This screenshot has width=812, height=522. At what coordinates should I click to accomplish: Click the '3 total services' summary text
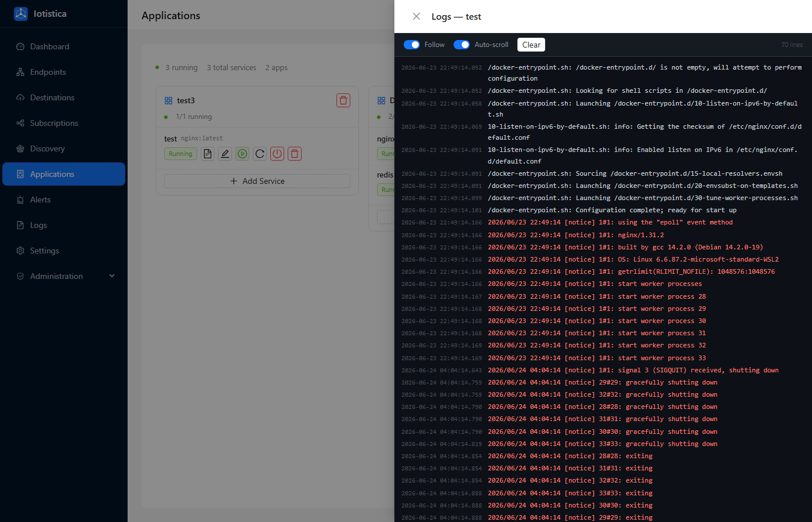[x=231, y=67]
